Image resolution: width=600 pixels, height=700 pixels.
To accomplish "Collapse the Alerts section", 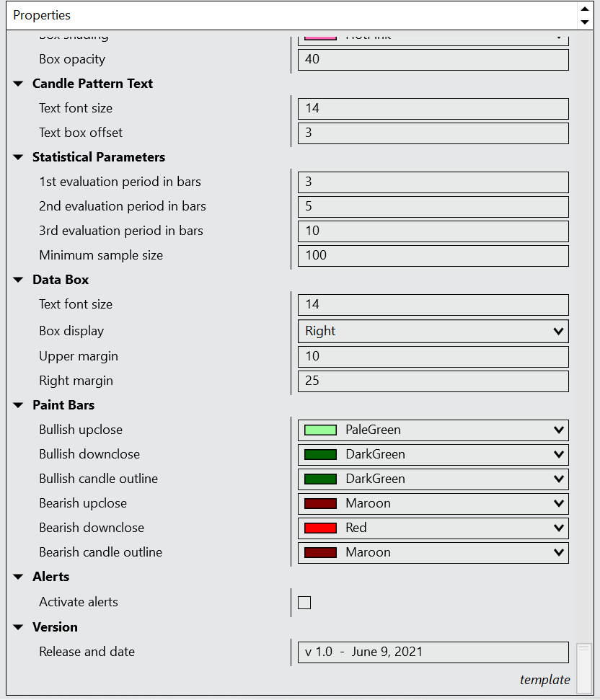I will (19, 577).
